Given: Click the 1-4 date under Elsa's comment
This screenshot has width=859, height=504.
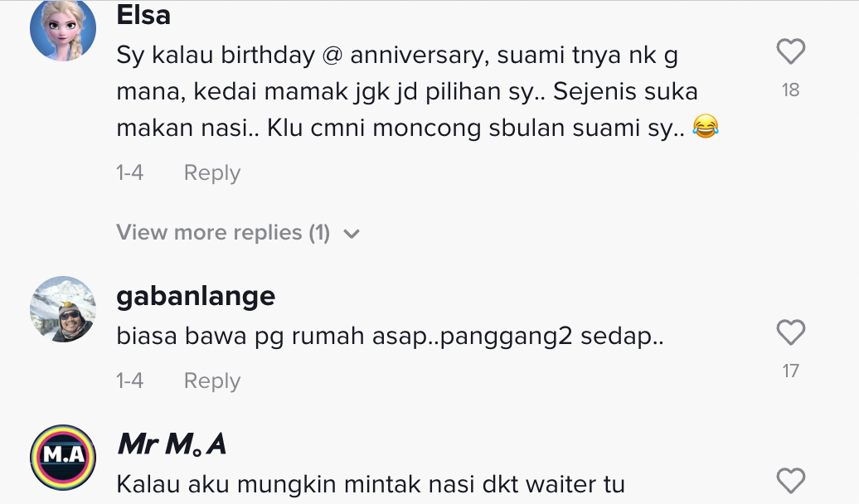Looking at the screenshot, I should pyautogui.click(x=130, y=172).
